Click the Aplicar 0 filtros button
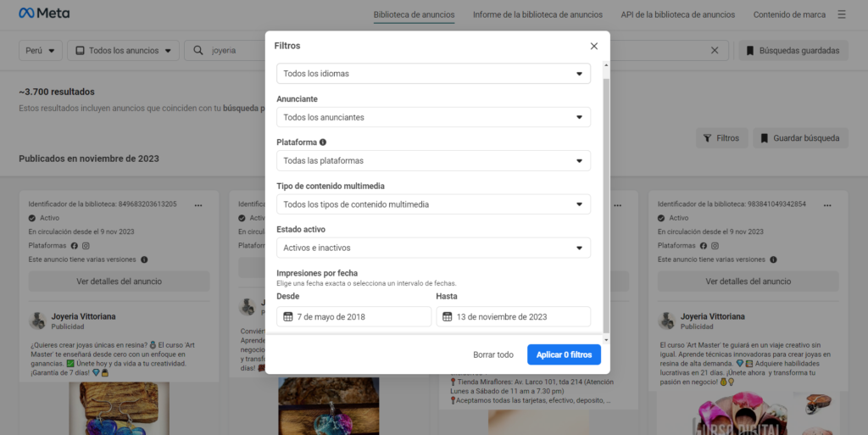Image resolution: width=868 pixels, height=435 pixels. pyautogui.click(x=564, y=354)
